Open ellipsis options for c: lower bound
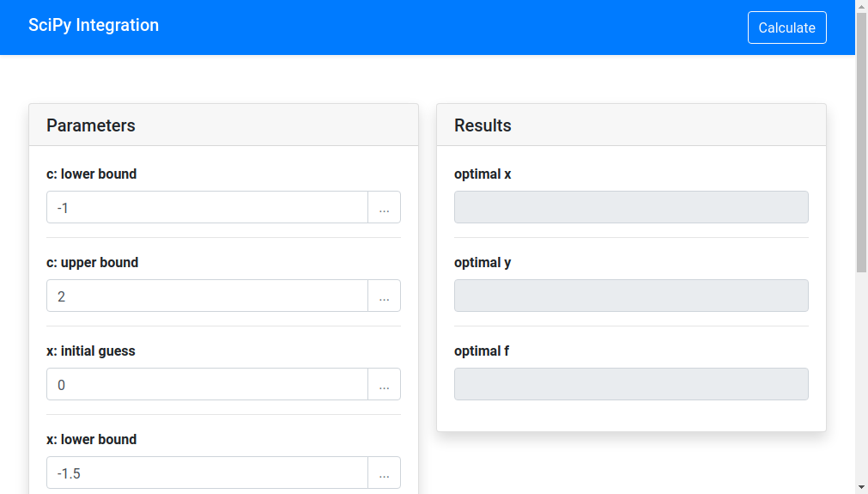This screenshot has height=494, width=868. click(x=384, y=208)
